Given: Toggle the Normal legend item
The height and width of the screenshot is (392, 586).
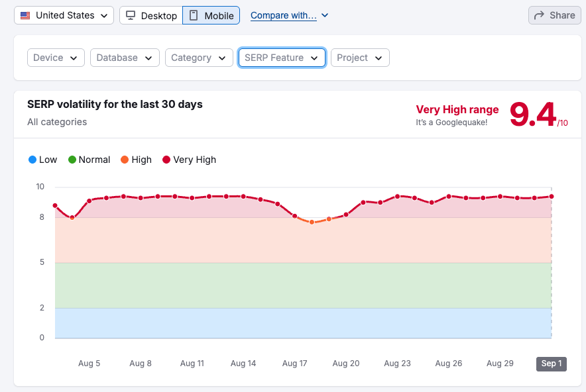Looking at the screenshot, I should point(89,160).
